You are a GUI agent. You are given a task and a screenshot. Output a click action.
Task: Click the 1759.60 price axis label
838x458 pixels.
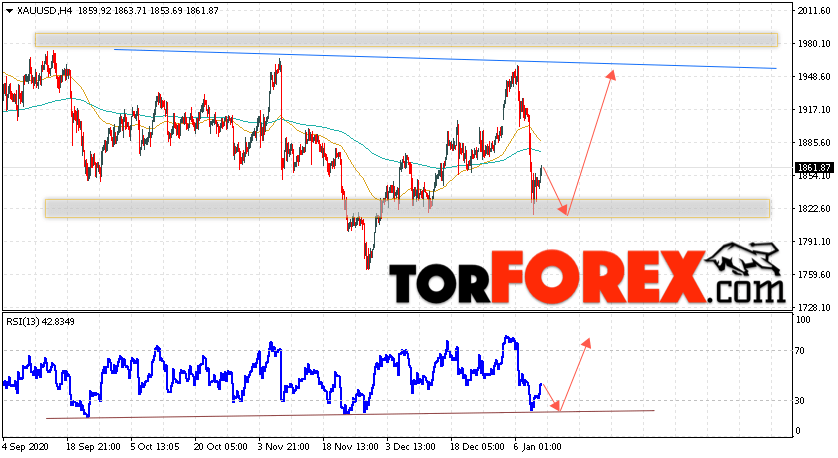coord(814,275)
